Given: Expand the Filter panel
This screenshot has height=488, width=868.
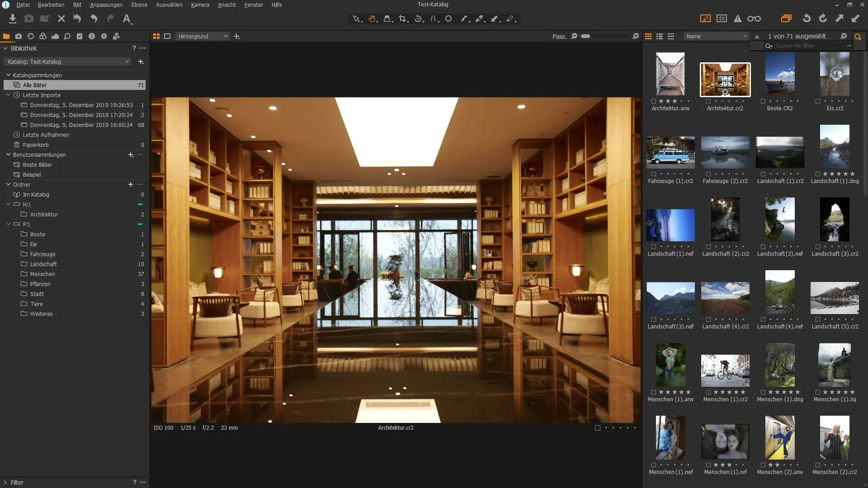Looking at the screenshot, I should tap(5, 483).
